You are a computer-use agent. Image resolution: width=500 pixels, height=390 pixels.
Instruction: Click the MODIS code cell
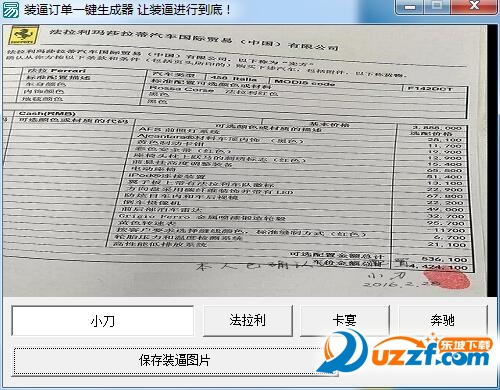[x=304, y=83]
